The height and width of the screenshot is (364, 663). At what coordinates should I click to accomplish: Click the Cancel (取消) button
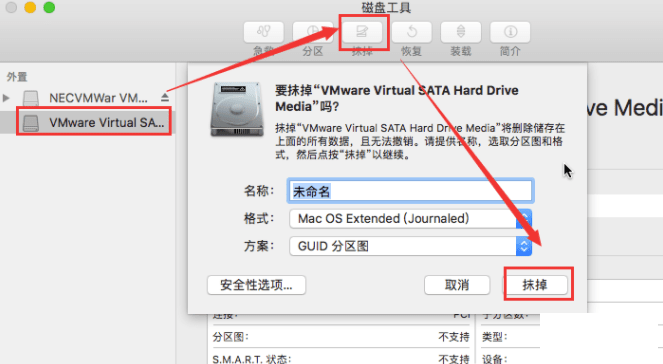[457, 285]
